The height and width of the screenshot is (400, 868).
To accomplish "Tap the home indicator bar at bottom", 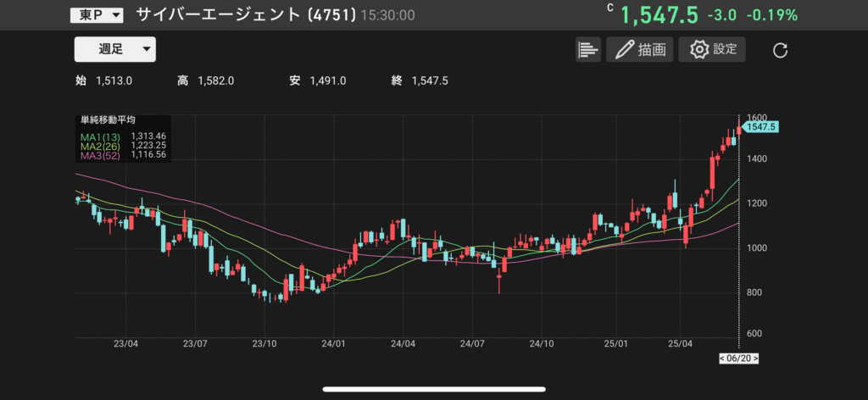I will click(x=433, y=389).
